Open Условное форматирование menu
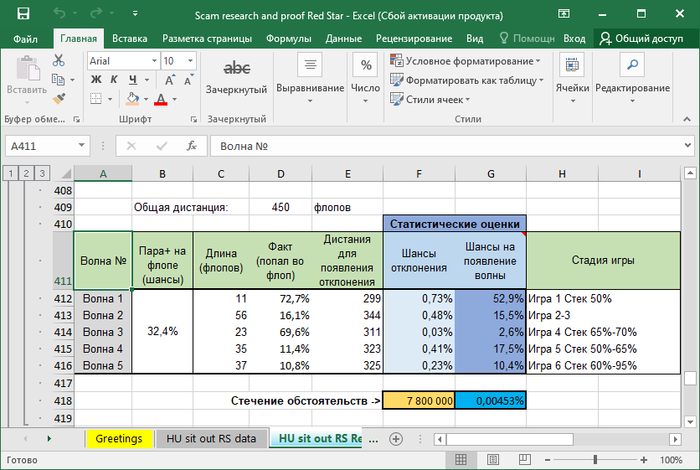The height and width of the screenshot is (470, 700). pos(465,61)
